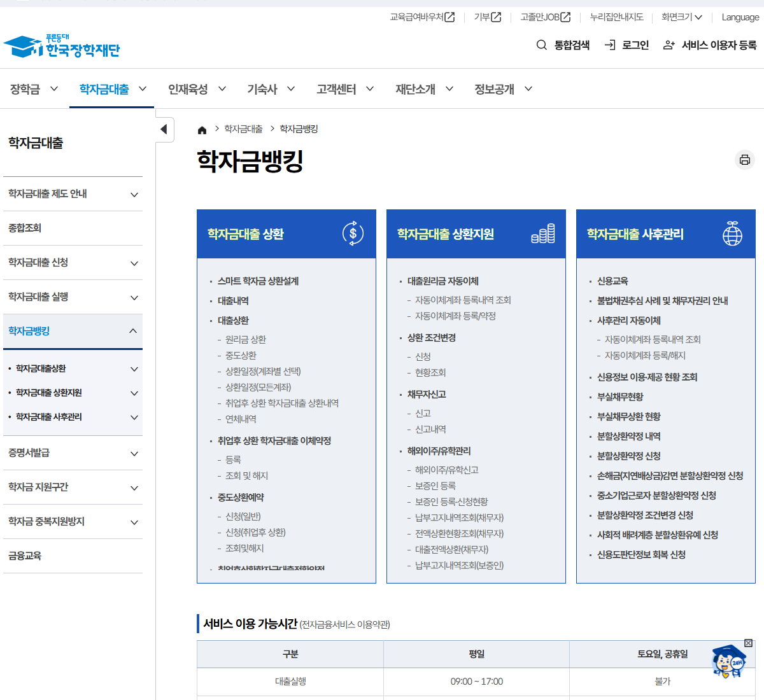Screen dimensions: 764x700
Task: Open 사회적 배려계층 분할상환유예 신청
Action: point(658,535)
